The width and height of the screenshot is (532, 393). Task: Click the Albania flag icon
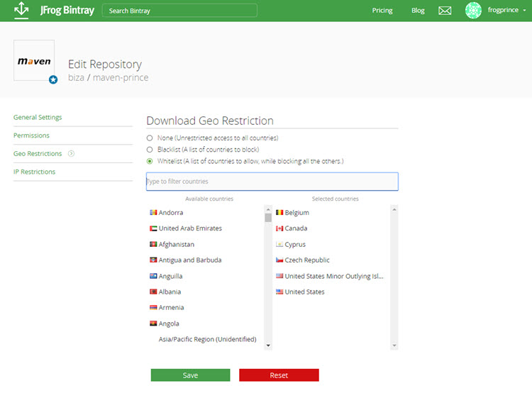[x=153, y=292]
